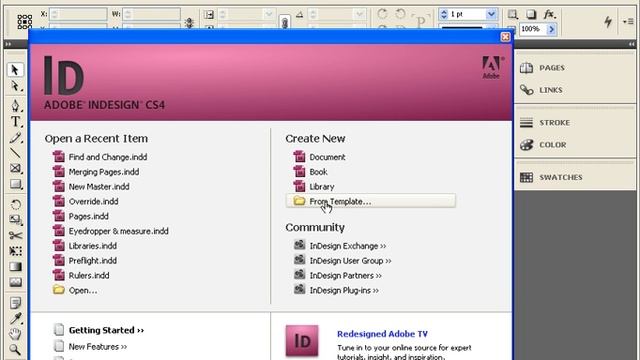Click the ID thumbnail beside Adobe TV
This screenshot has height=360, width=640.
click(x=302, y=340)
